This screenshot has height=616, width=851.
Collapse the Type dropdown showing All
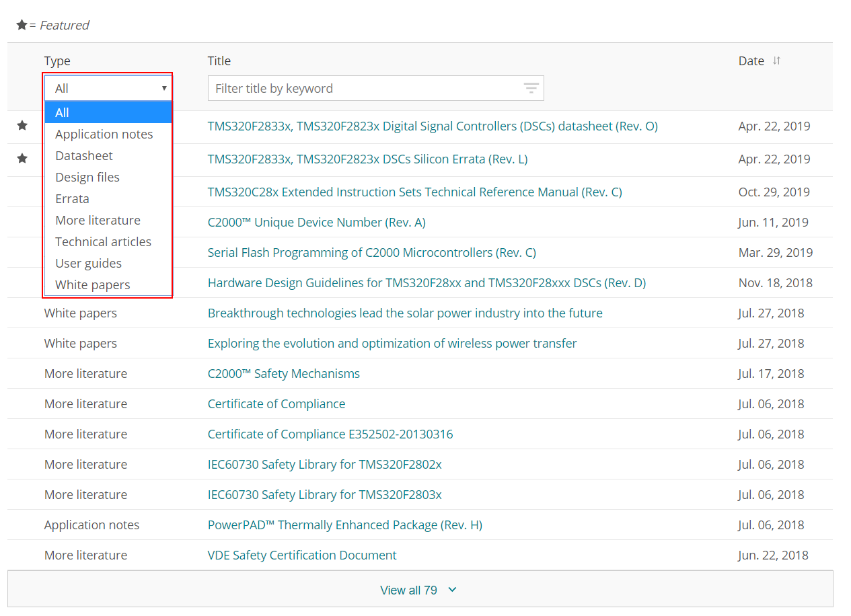point(108,88)
